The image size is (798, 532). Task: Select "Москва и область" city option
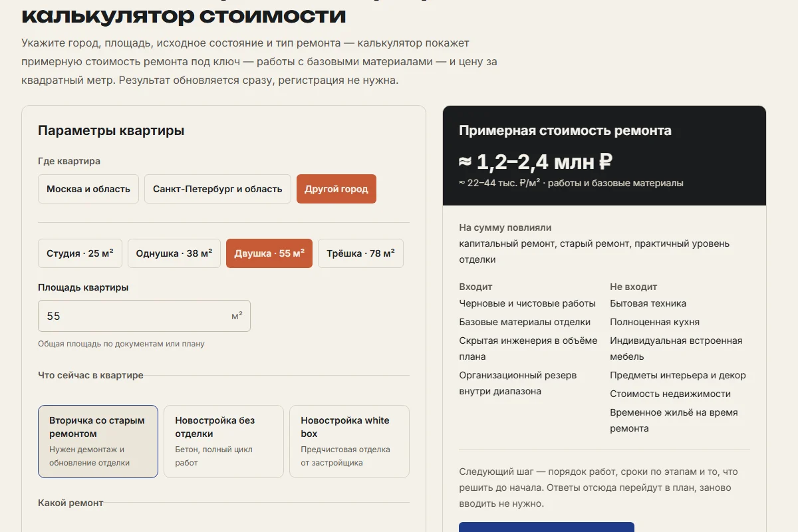coord(88,189)
